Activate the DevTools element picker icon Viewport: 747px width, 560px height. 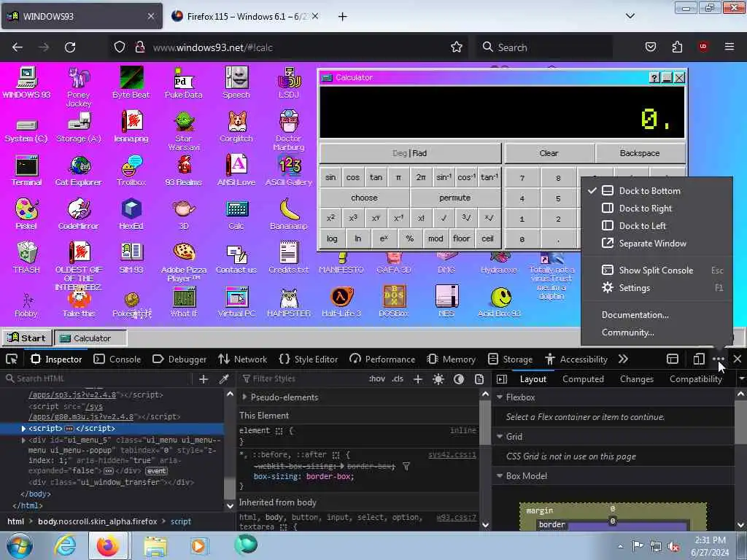pyautogui.click(x=12, y=359)
